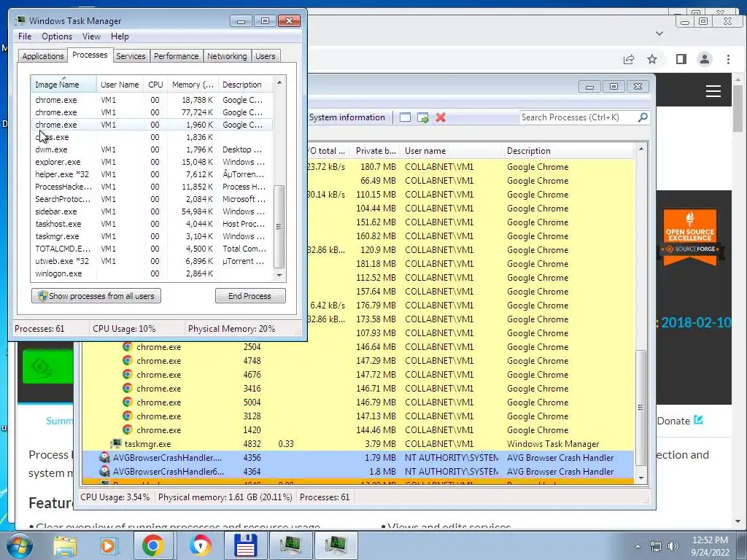Open the Options menu in Task Manager
Viewport: 747px width, 560px height.
(57, 36)
